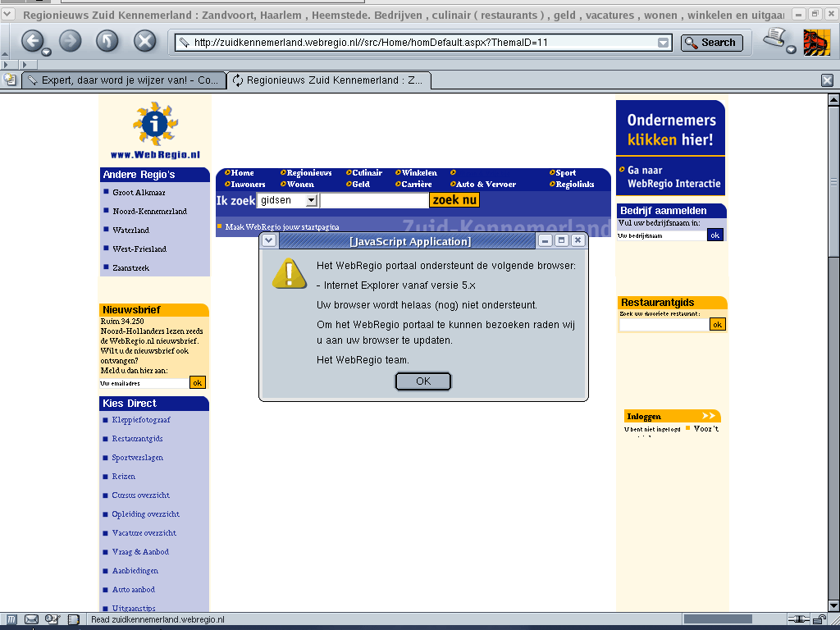The image size is (840, 630).
Task: Click the page vertical scrollbar down arrow
Action: tap(833, 606)
